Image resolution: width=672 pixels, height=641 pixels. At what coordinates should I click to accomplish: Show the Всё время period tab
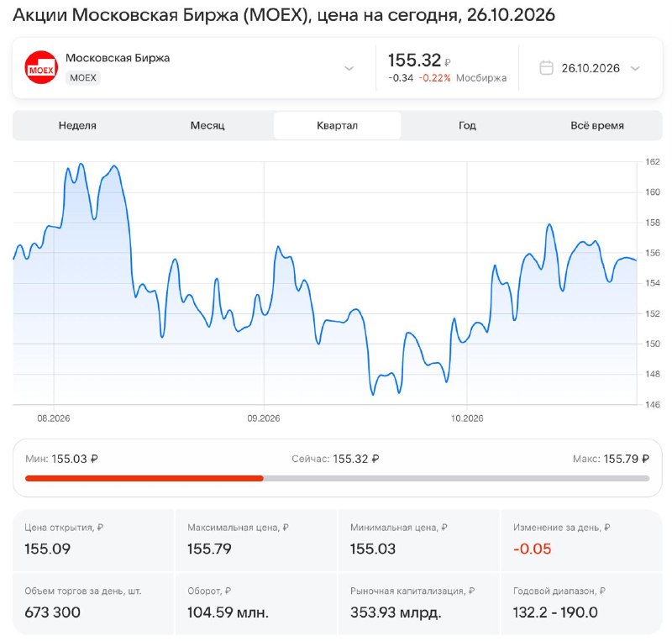(x=597, y=126)
